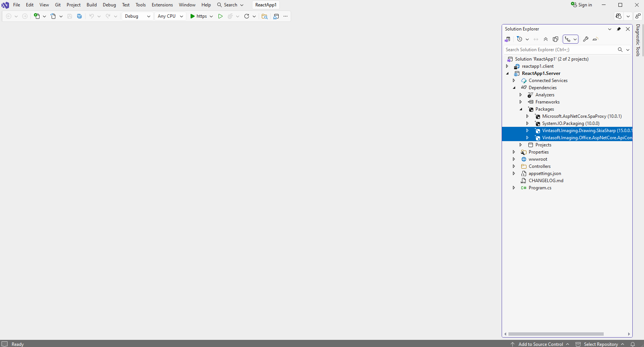The width and height of the screenshot is (644, 347).
Task: Toggle Preview Selected Items button
Action: (595, 39)
